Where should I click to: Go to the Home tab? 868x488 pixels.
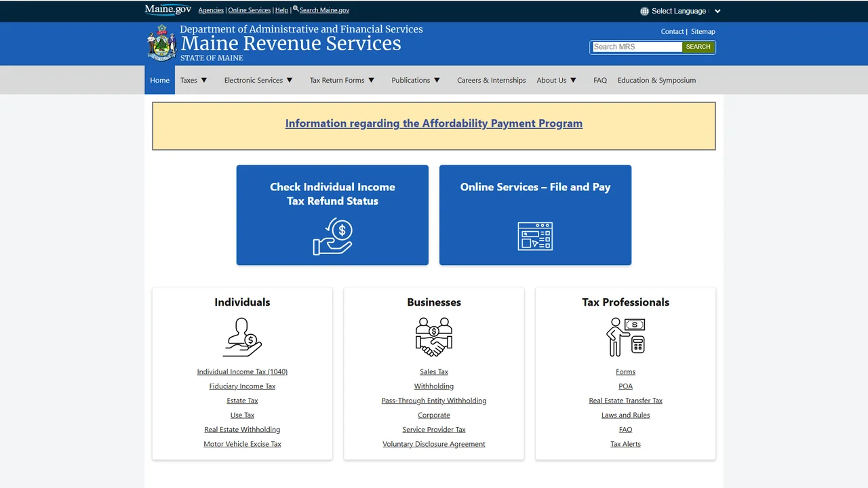click(x=159, y=80)
